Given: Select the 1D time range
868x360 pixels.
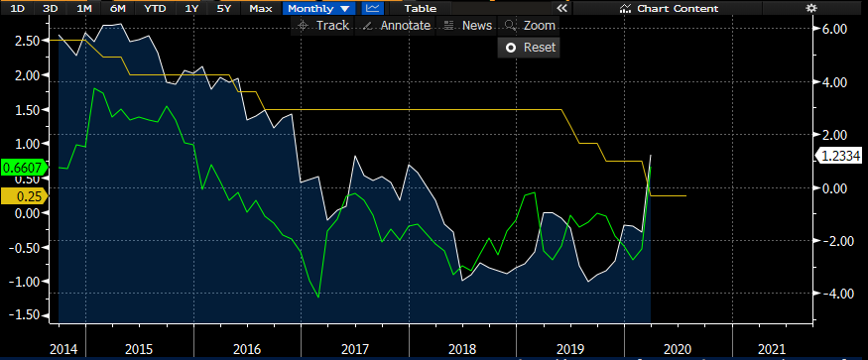Looking at the screenshot, I should (x=18, y=8).
